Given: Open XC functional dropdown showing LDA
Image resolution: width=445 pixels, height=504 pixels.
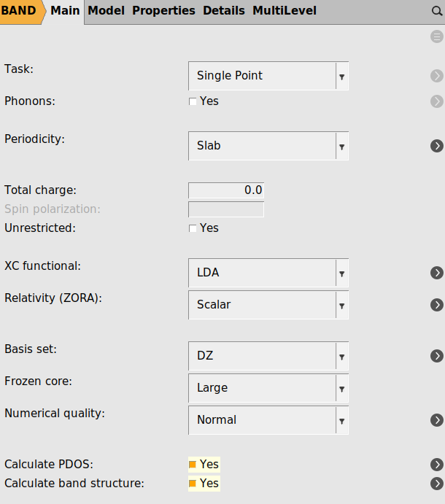Looking at the screenshot, I should click(x=268, y=273).
